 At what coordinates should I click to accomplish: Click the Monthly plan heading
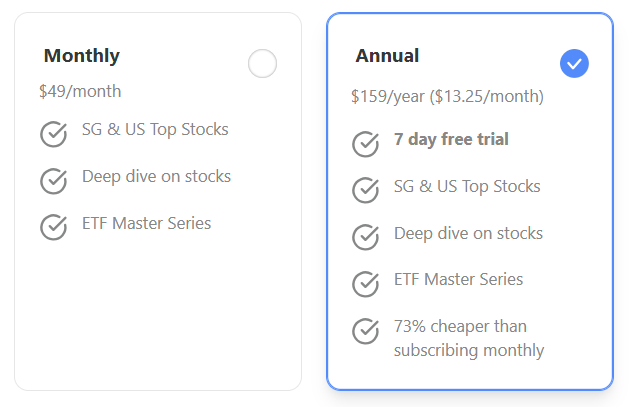tap(82, 56)
